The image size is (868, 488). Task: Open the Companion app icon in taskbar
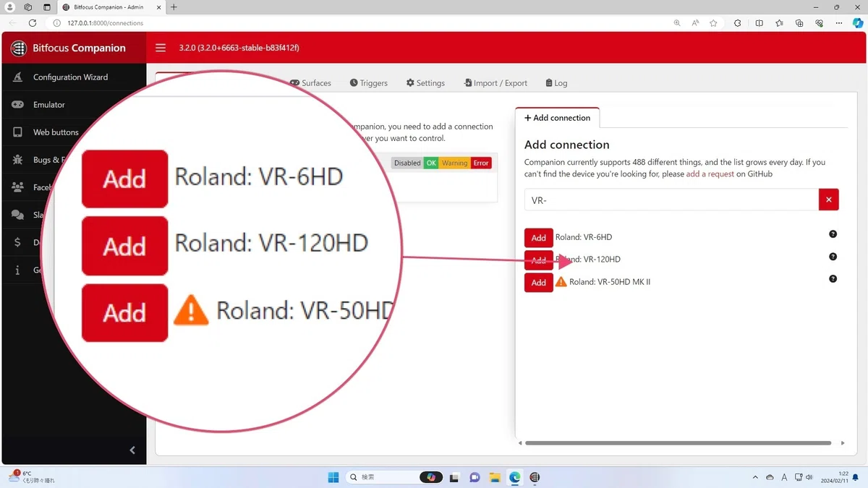click(x=535, y=477)
